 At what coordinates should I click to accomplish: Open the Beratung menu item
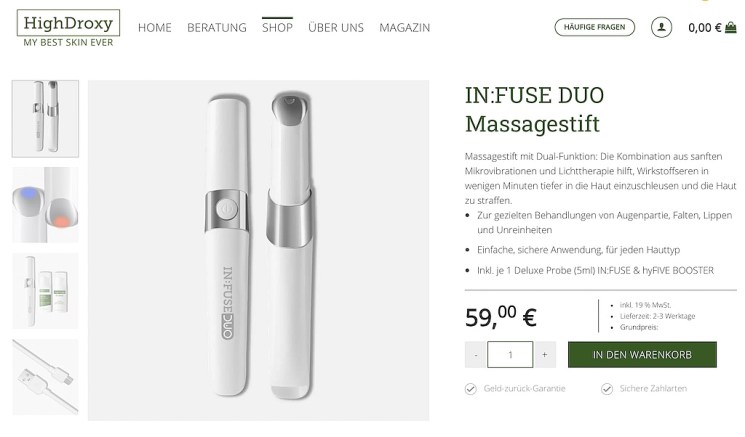click(x=217, y=28)
